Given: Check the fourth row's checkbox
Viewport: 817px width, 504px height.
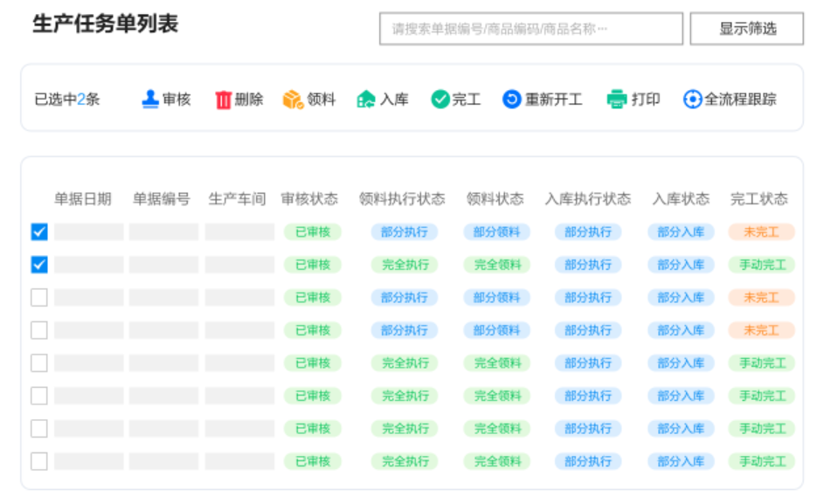Looking at the screenshot, I should coord(39,330).
